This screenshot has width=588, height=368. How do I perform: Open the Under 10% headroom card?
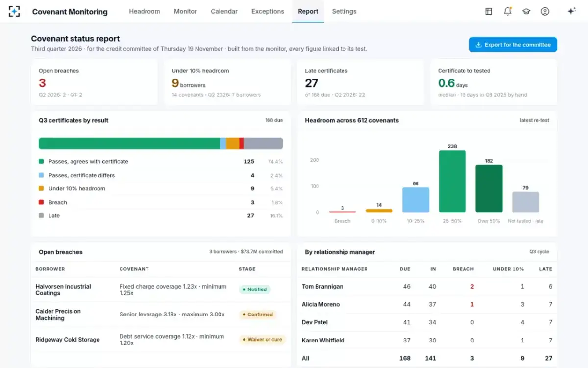tap(227, 82)
